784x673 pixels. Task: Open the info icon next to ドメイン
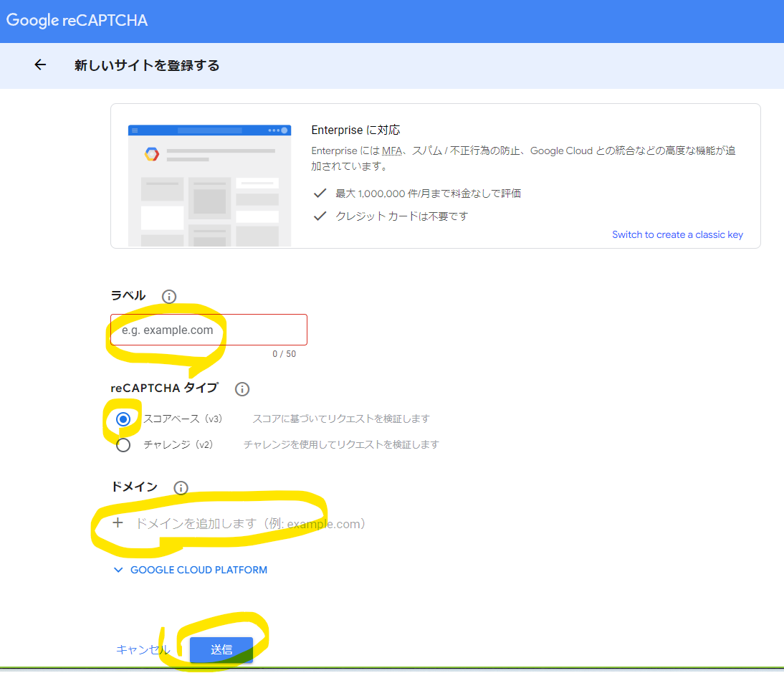tap(181, 487)
